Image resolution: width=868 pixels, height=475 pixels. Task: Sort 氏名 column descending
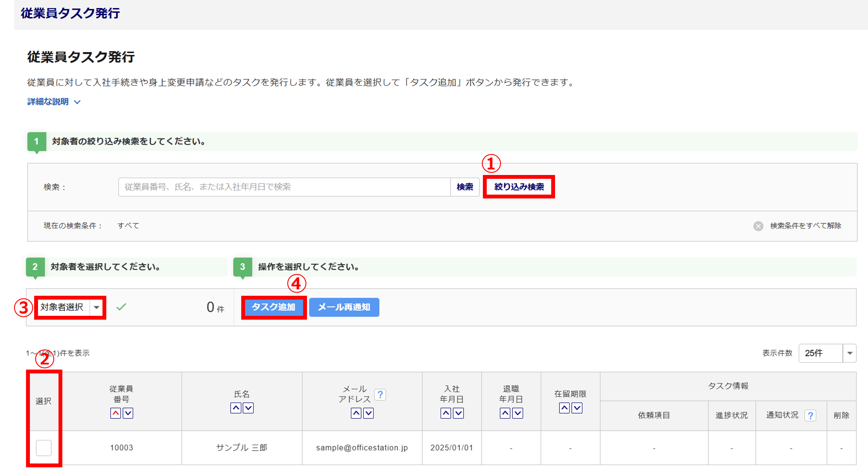tap(248, 408)
